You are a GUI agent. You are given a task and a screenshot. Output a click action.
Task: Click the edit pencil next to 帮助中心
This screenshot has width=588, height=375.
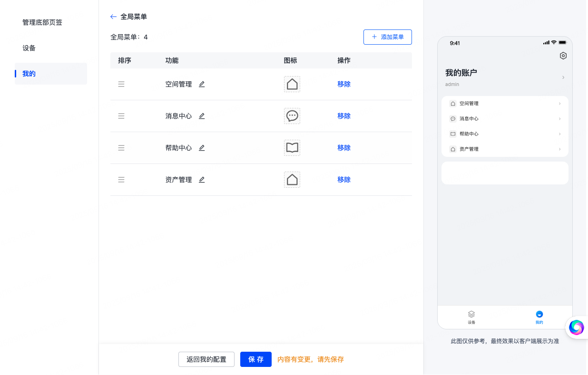202,148
